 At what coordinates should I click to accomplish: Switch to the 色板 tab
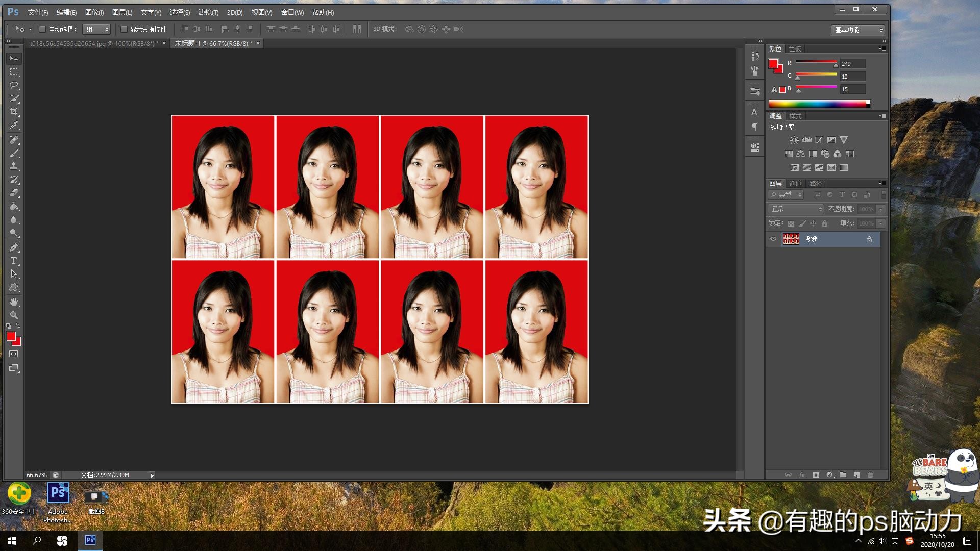tap(795, 48)
